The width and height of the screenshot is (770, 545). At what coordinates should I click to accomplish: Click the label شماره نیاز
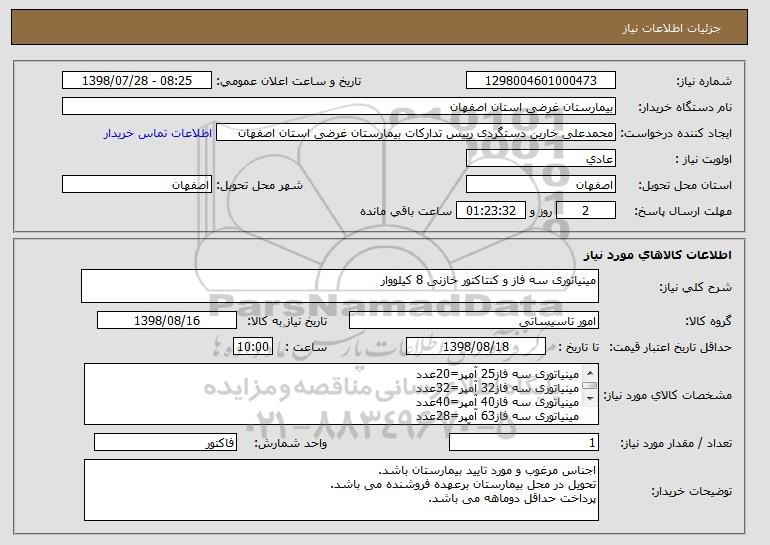(704, 81)
